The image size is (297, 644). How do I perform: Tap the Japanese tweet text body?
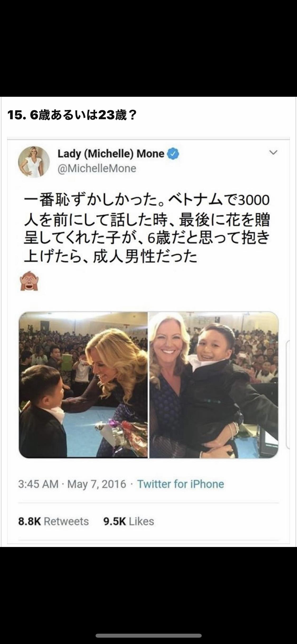tap(147, 228)
